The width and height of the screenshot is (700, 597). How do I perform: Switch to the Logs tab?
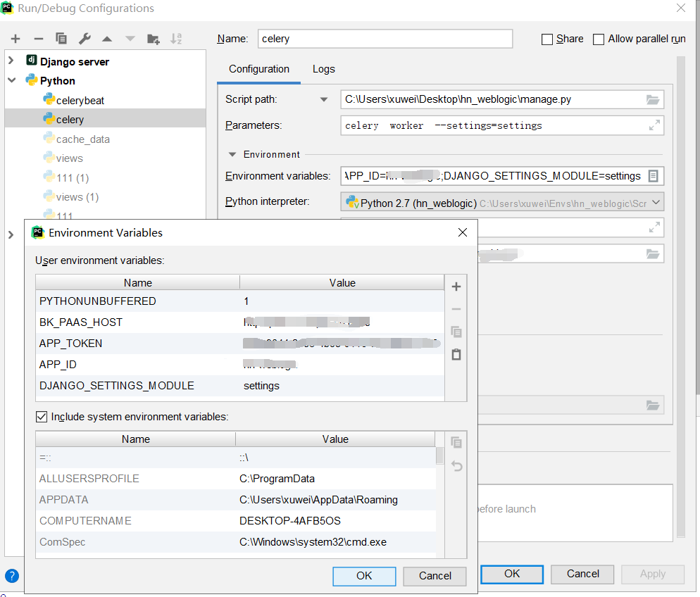[323, 69]
